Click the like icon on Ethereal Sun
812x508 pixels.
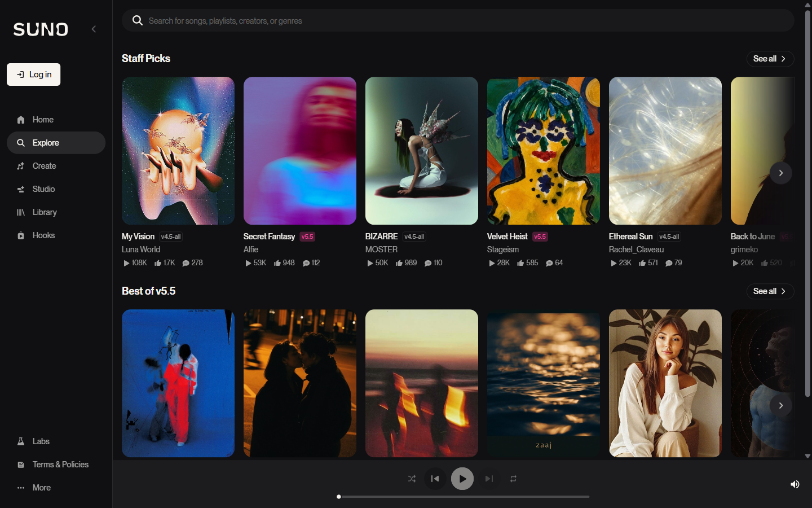click(642, 263)
